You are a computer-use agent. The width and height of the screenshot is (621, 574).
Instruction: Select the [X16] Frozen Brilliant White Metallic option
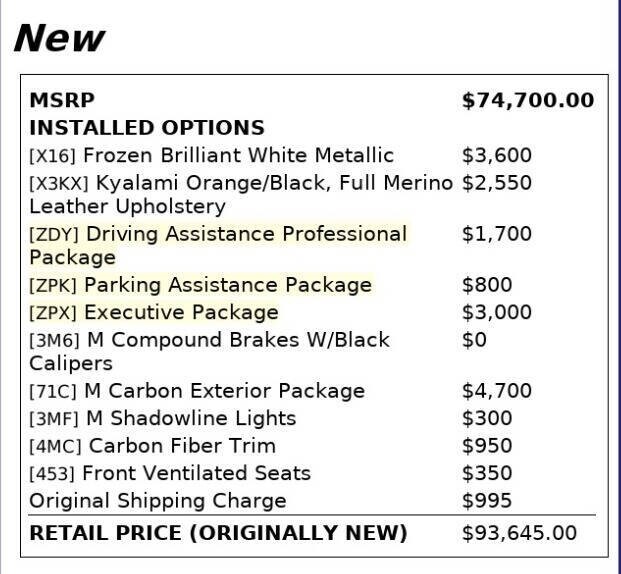211,155
